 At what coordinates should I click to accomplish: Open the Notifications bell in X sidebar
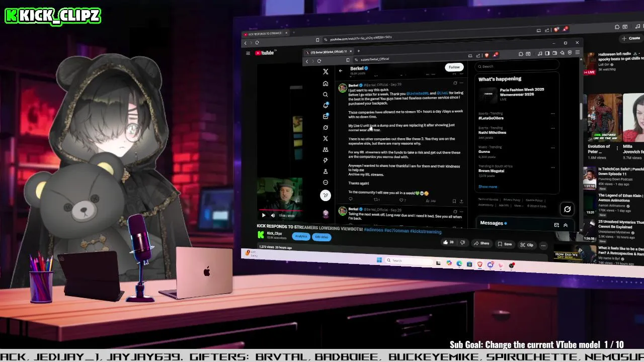tap(326, 106)
